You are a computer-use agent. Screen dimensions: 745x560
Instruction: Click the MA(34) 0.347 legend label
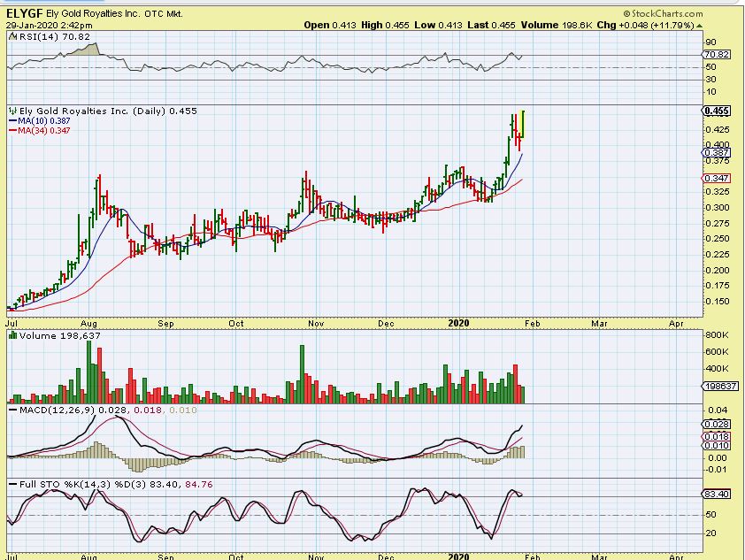click(x=43, y=131)
